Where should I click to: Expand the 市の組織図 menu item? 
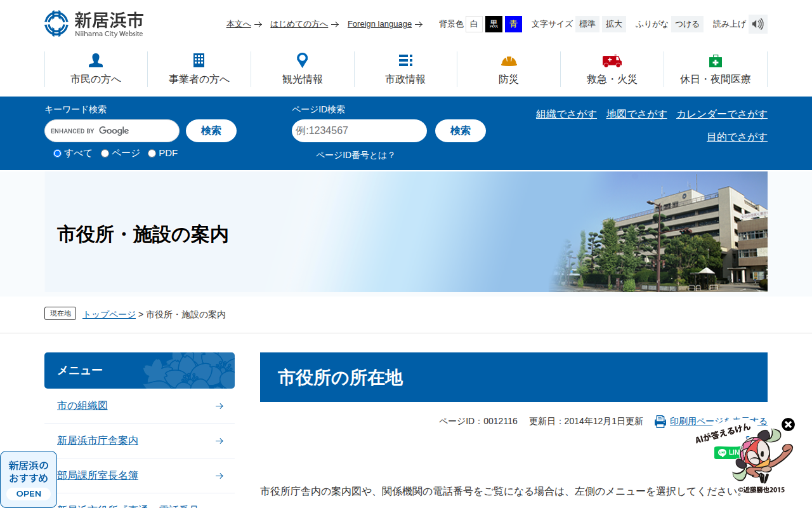(219, 406)
